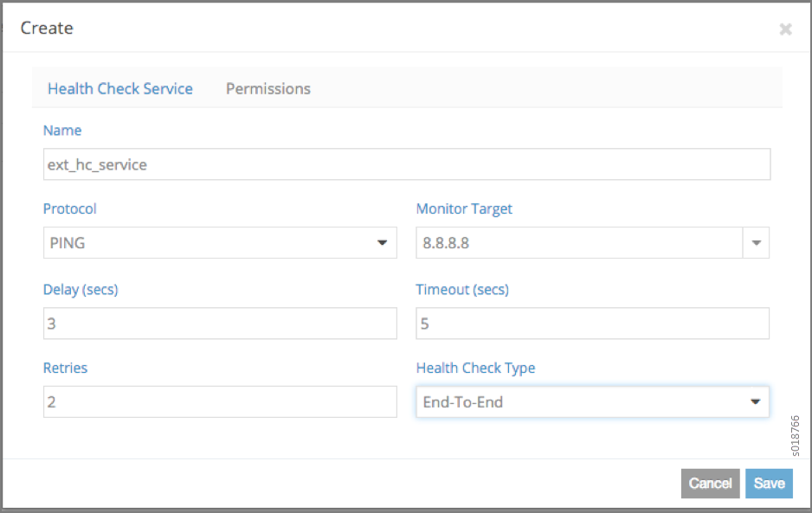
Task: Close the Create dialog with X
Action: click(785, 29)
